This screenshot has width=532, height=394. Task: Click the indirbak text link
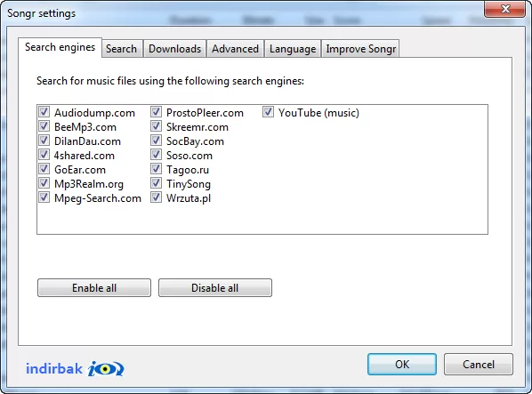[x=54, y=368]
